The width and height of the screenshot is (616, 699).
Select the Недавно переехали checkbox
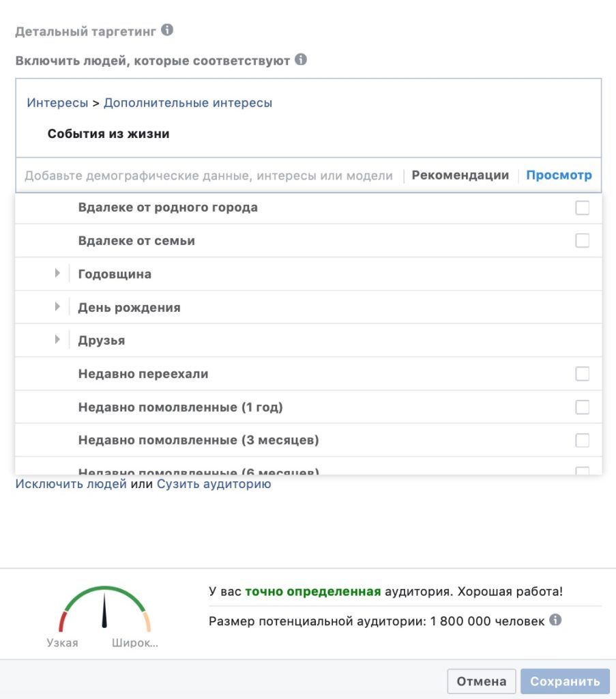point(581,373)
